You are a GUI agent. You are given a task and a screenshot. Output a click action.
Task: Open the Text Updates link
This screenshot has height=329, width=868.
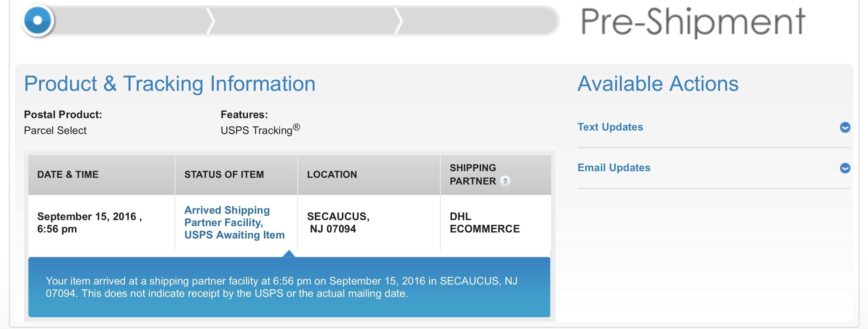(x=610, y=127)
